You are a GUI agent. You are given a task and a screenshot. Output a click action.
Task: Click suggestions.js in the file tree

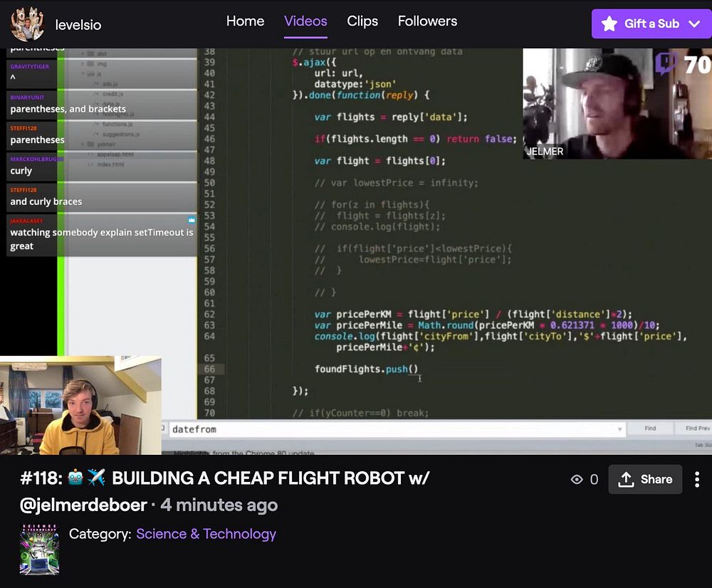click(x=121, y=135)
